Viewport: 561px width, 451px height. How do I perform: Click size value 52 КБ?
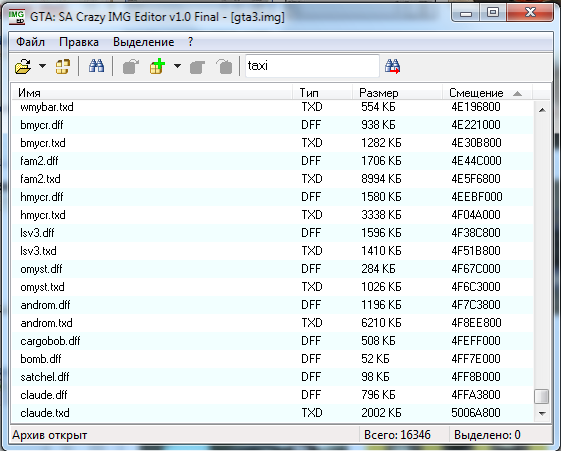pos(375,359)
